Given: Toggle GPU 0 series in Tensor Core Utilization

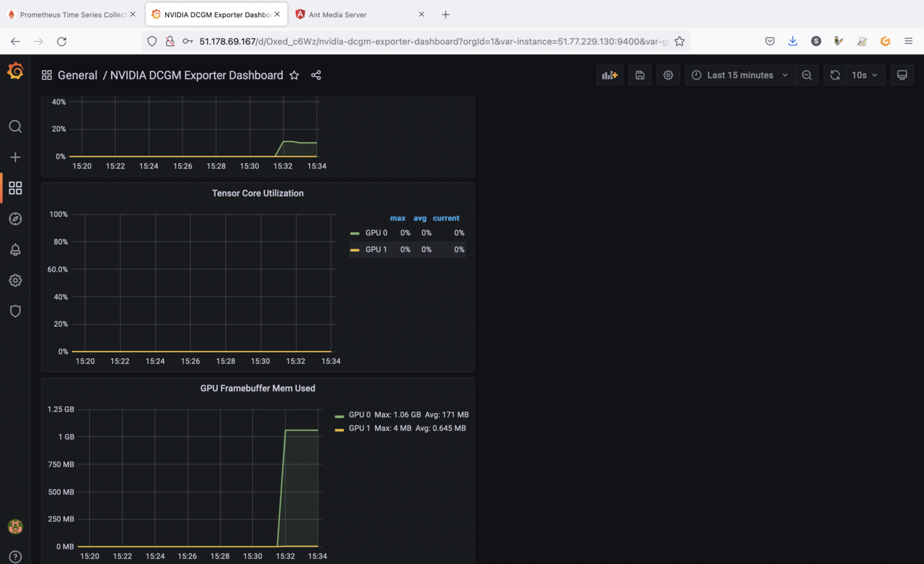Looking at the screenshot, I should point(376,232).
